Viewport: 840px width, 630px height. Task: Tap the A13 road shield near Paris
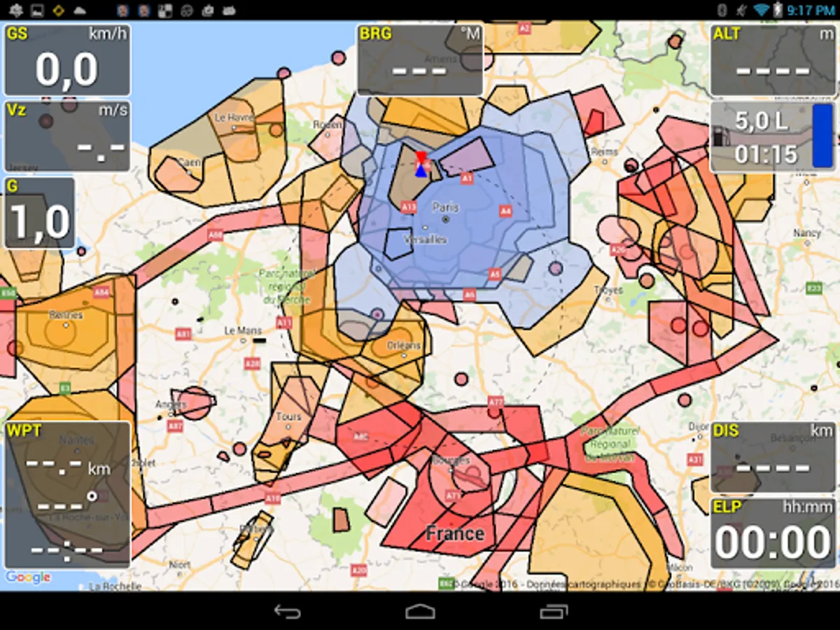point(409,206)
